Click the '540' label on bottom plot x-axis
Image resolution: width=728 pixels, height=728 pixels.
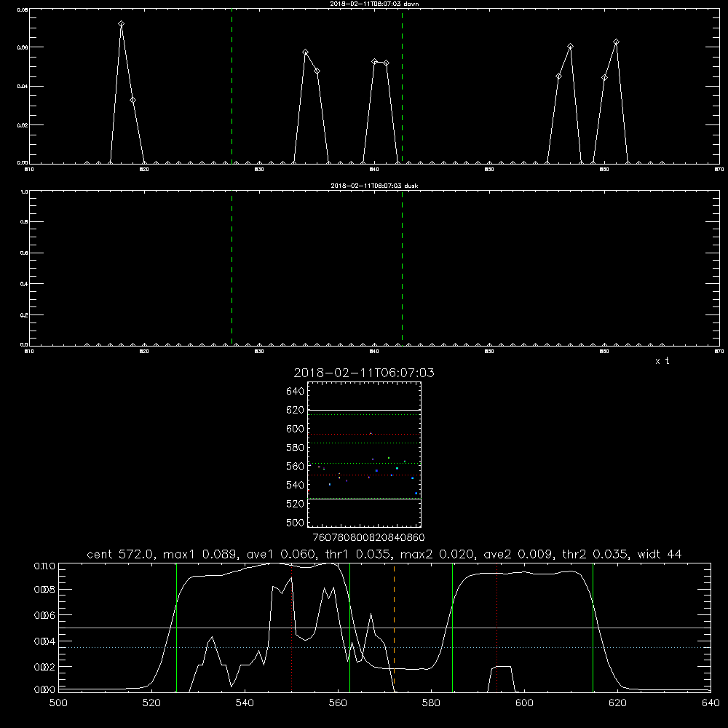(245, 703)
